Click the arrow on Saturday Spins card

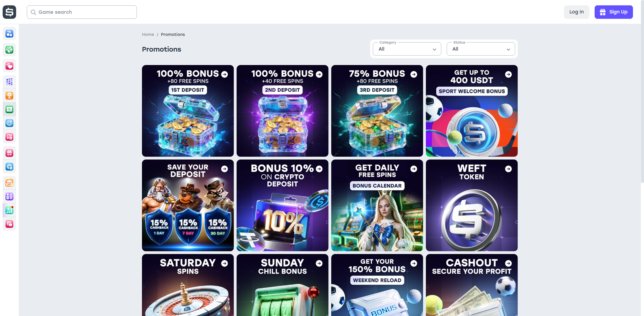pos(225,263)
